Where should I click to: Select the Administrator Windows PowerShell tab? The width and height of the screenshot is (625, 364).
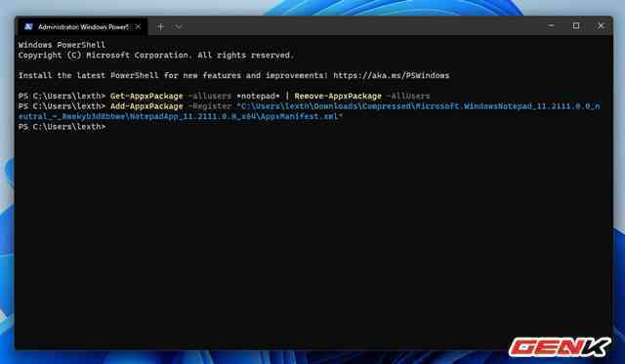83,26
